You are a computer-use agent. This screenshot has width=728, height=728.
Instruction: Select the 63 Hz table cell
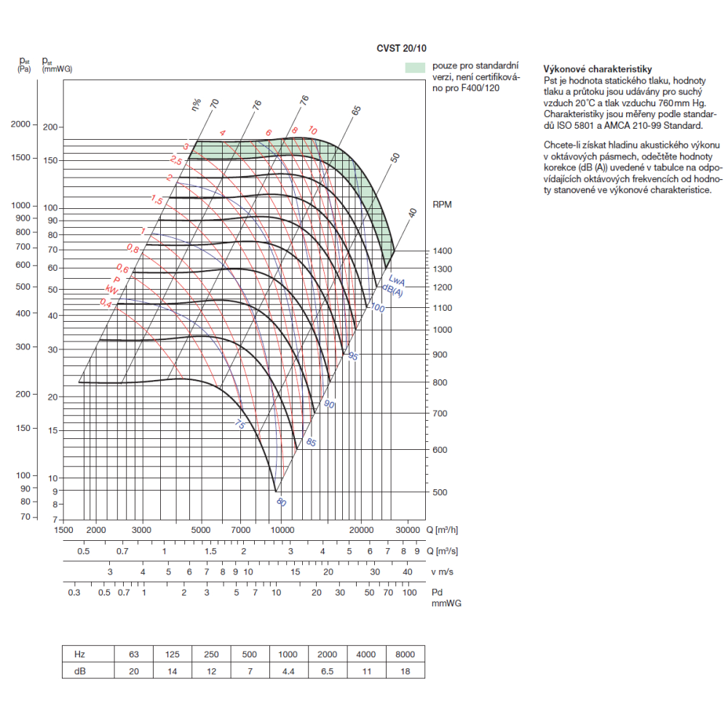pos(134,653)
